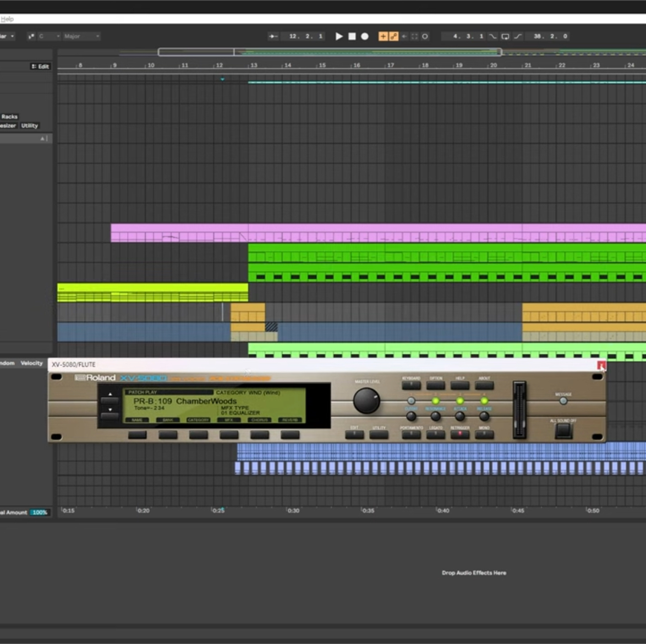The width and height of the screenshot is (646, 644).
Task: Toggle the Punch-In switch
Action: (x=492, y=36)
